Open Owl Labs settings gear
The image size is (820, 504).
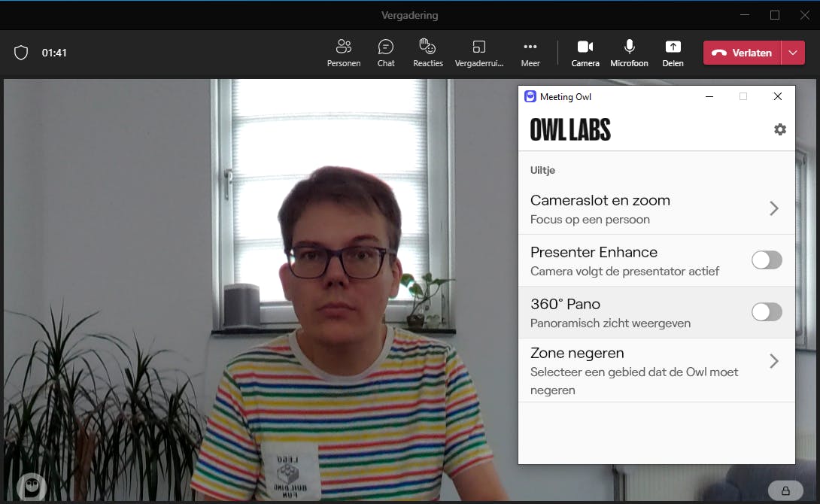tap(780, 129)
